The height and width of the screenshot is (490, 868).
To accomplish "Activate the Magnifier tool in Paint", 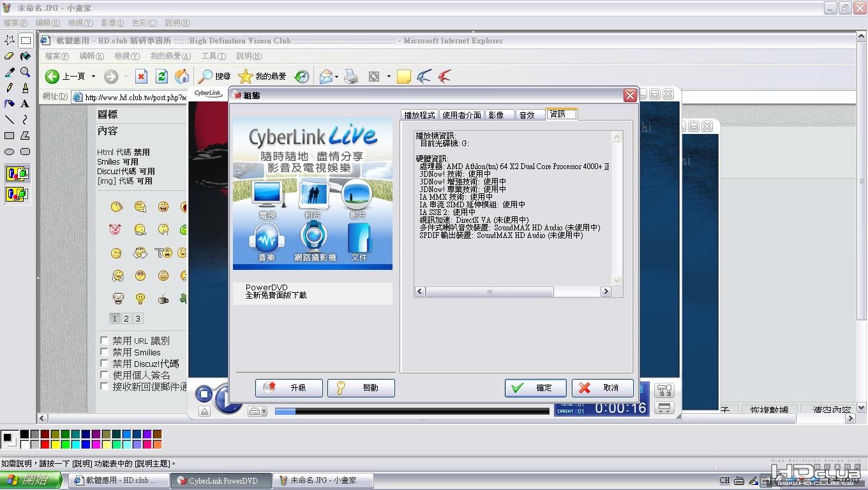I will [x=26, y=72].
